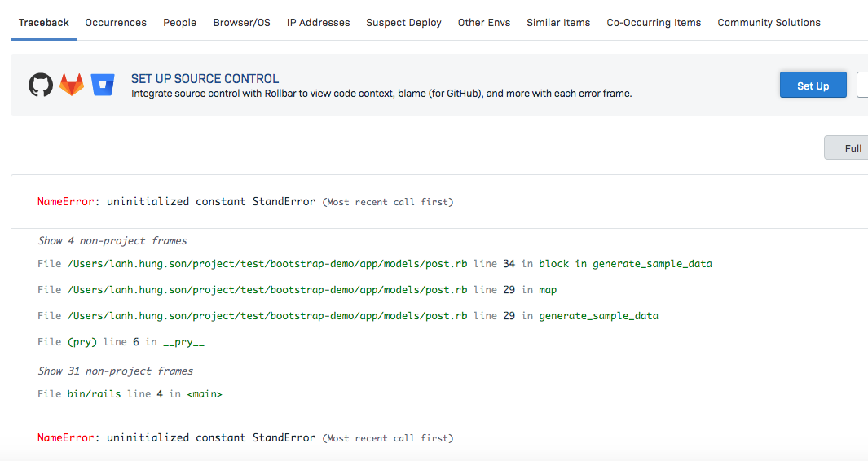Click the (pry) line 6 frame
Screen dimensions: 868x461
(x=121, y=342)
